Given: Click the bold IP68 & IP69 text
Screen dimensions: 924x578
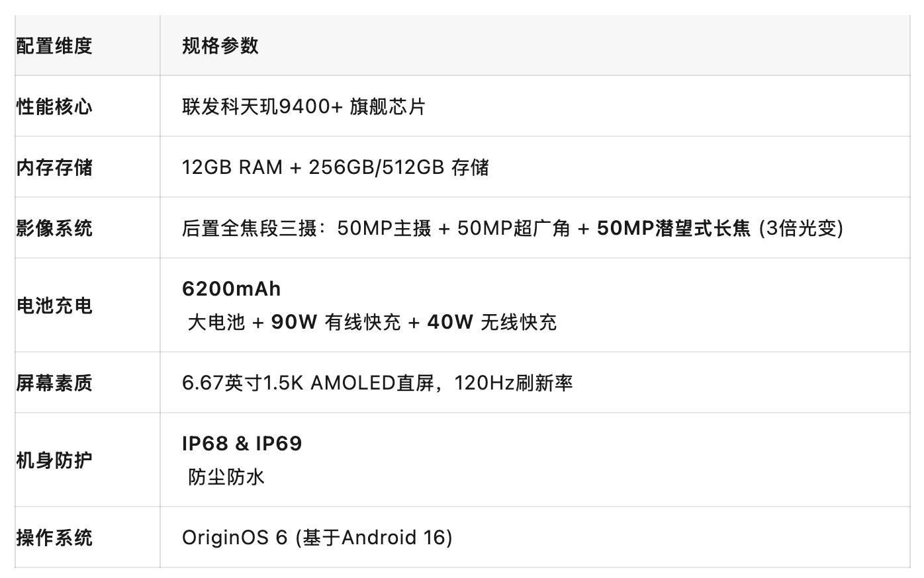Looking at the screenshot, I should (x=242, y=444).
